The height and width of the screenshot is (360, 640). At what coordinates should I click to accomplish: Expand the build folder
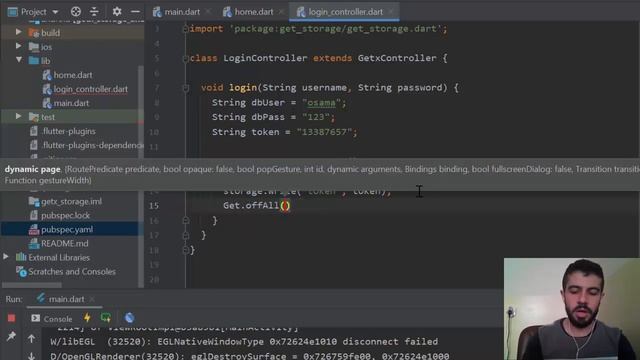click(x=18, y=32)
